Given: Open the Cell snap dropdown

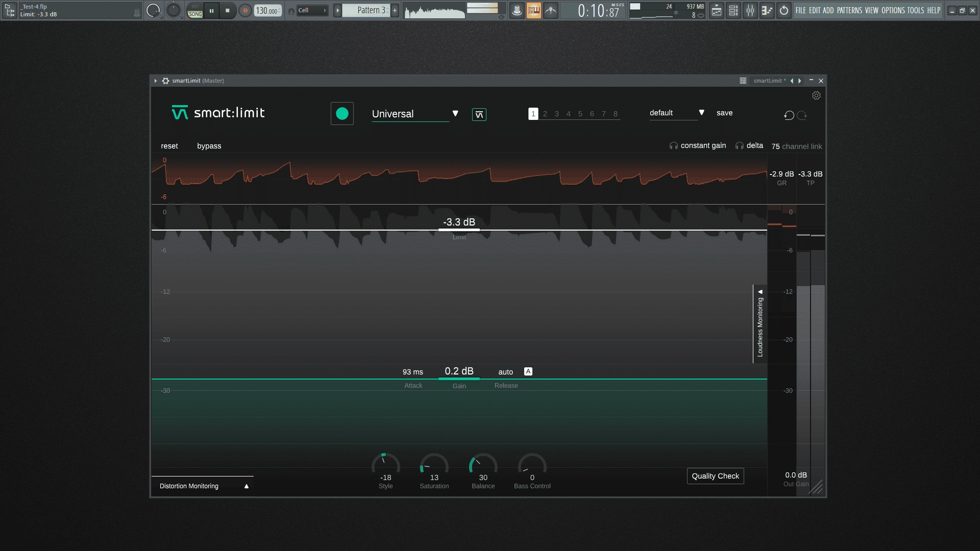Looking at the screenshot, I should (x=312, y=10).
